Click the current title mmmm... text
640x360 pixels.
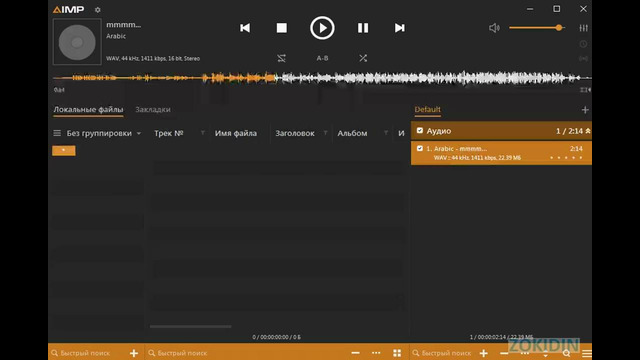tap(124, 24)
